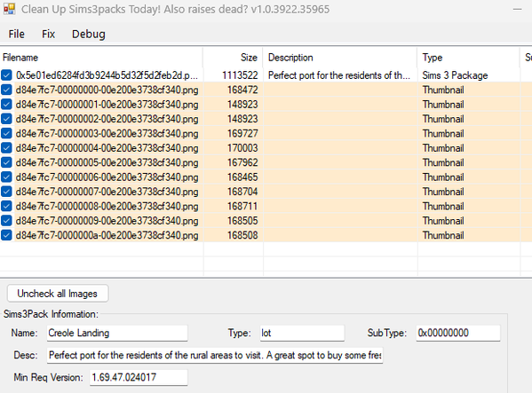Viewport: 532px width, 393px height.
Task: Click the size value 168704
Action: 242,192
